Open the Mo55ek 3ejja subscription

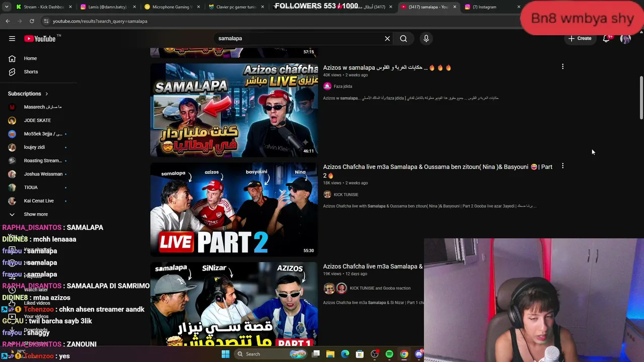tap(39, 134)
